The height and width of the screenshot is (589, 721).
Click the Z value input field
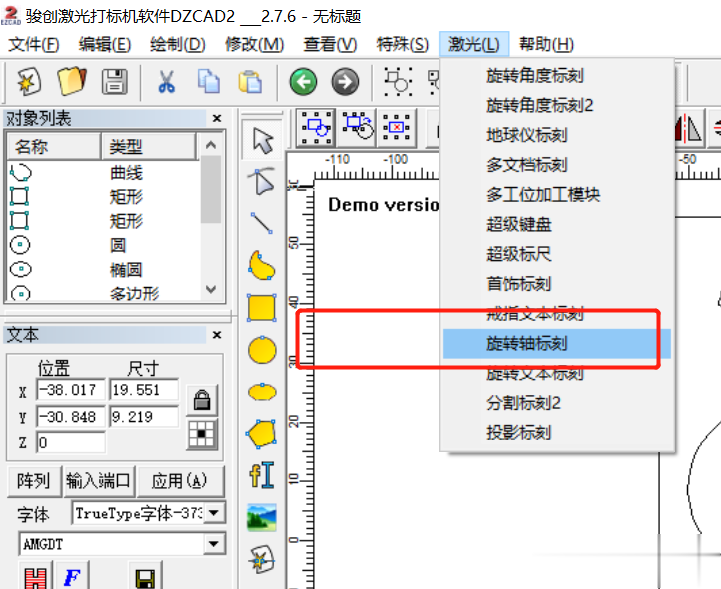71,442
